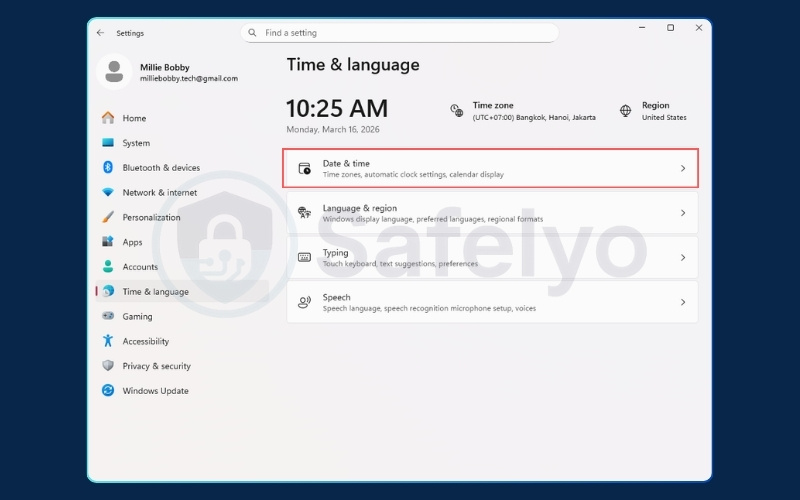Click the Time zone clock-globe icon
The image size is (800, 500).
tap(456, 110)
